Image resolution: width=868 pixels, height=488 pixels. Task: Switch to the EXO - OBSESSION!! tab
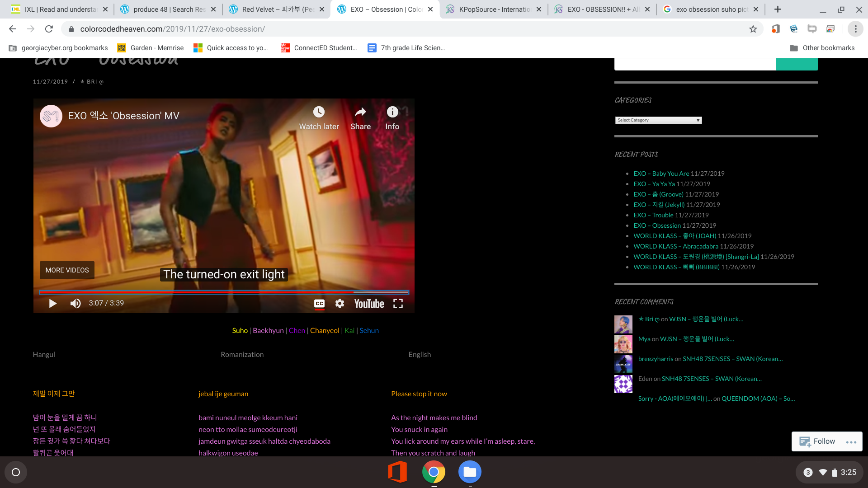pyautogui.click(x=602, y=9)
